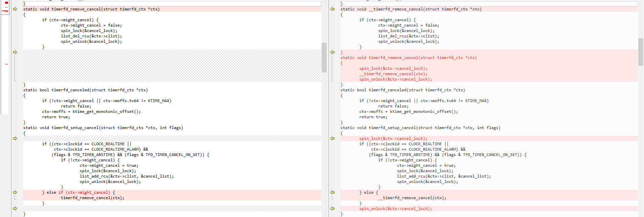Click highlighted 'if (ctx->might_cancel)' after else in left pane
The width and height of the screenshot is (644, 217).
pyautogui.click(x=84, y=192)
